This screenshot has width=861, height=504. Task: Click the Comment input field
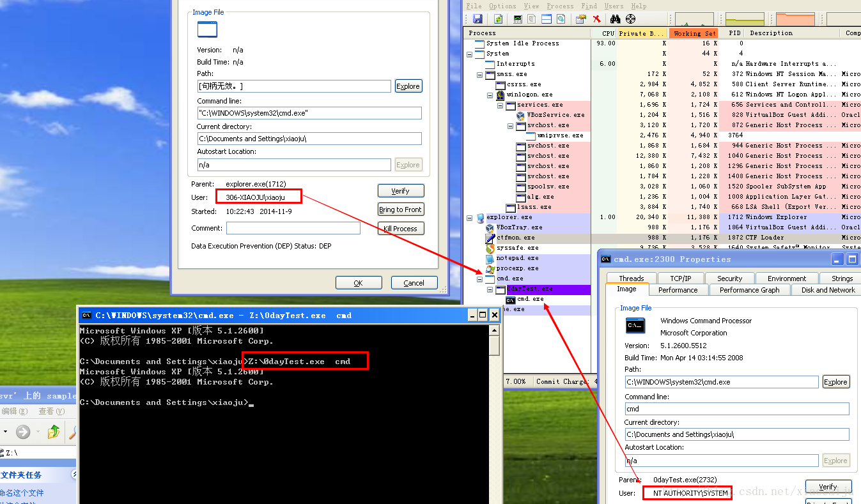(x=293, y=228)
